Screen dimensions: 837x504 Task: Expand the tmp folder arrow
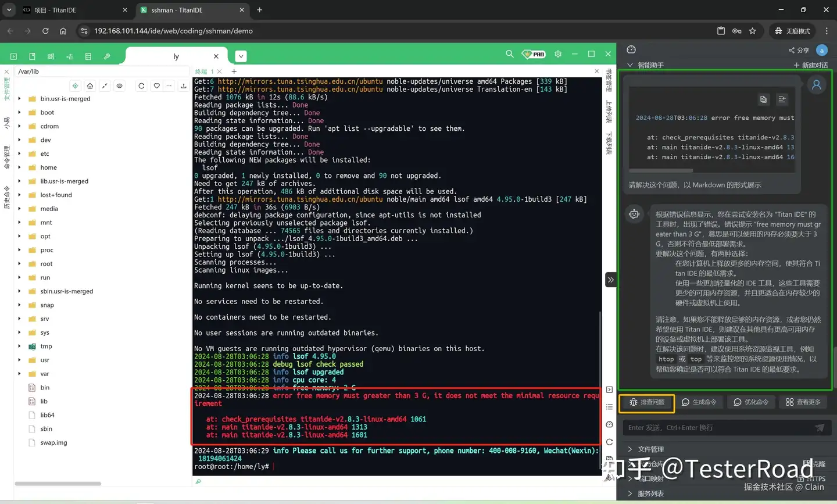tap(19, 346)
